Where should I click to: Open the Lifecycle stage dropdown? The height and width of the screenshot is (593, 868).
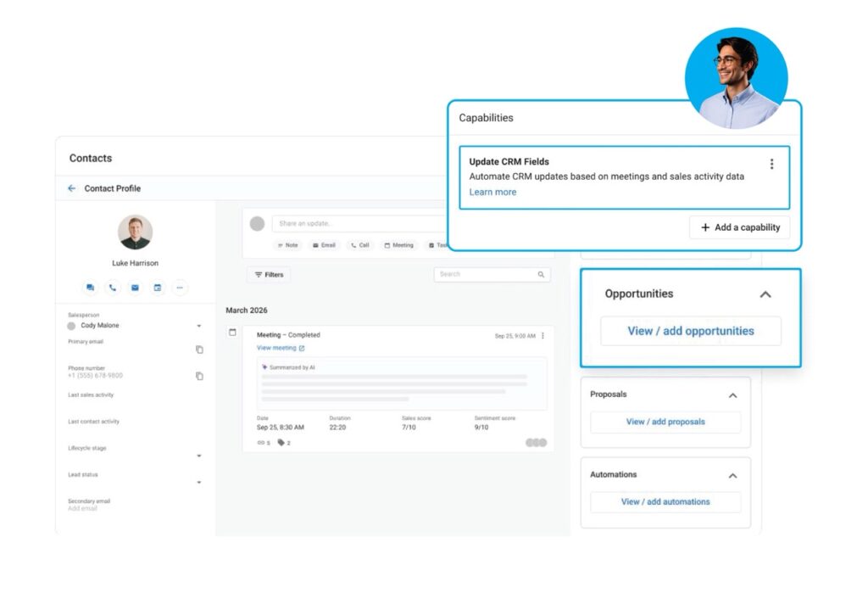[x=199, y=456]
